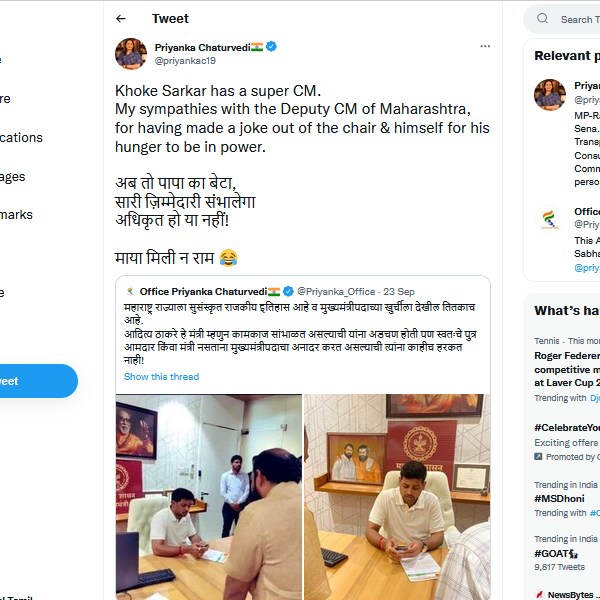Open the Show this thread link

[161, 377]
